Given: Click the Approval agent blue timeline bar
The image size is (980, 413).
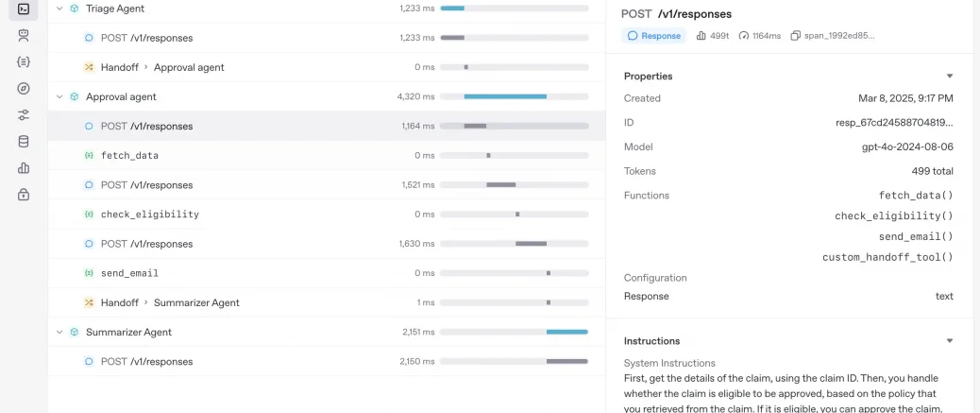Looking at the screenshot, I should click(x=505, y=96).
